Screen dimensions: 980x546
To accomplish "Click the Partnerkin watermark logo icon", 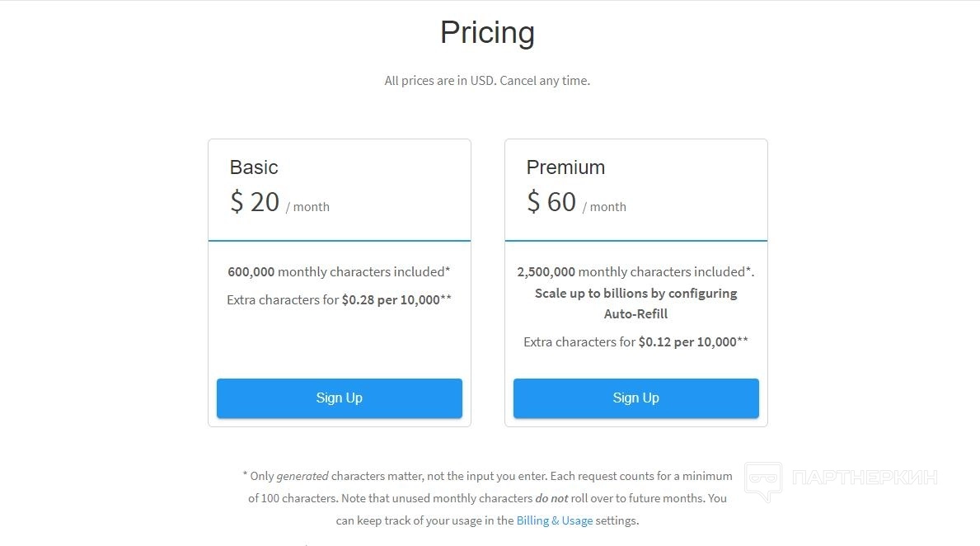I will click(x=763, y=481).
